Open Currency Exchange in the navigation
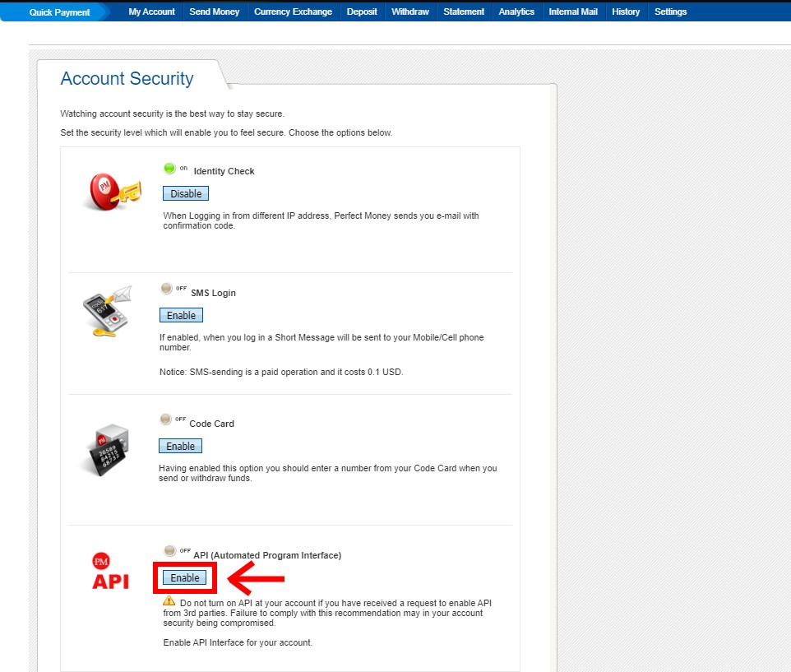Viewport: 791px width, 672px height. [293, 12]
